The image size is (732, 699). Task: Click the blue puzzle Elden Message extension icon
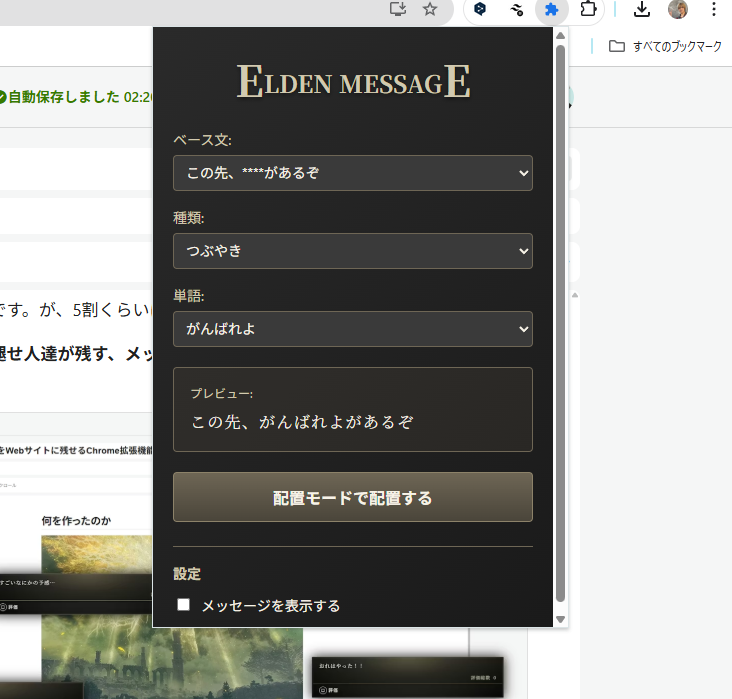tap(551, 9)
